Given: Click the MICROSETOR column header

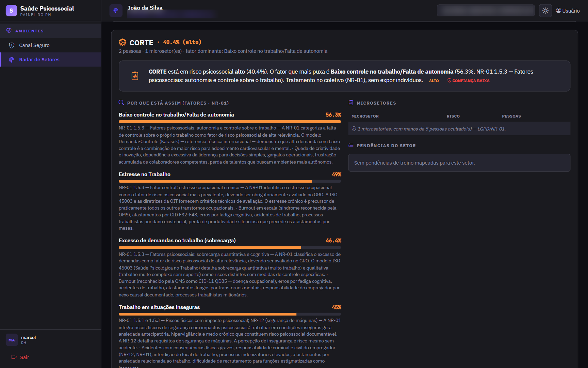Looking at the screenshot, I should pos(365,116).
